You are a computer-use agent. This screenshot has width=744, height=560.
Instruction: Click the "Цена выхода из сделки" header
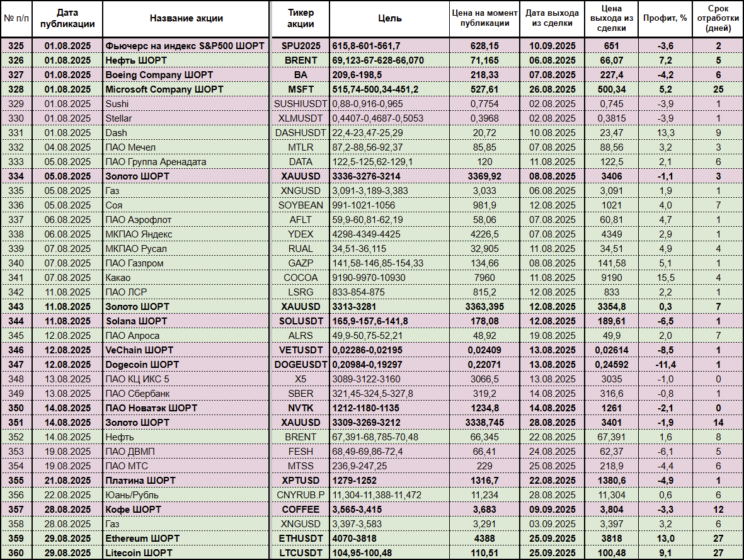pyautogui.click(x=611, y=18)
